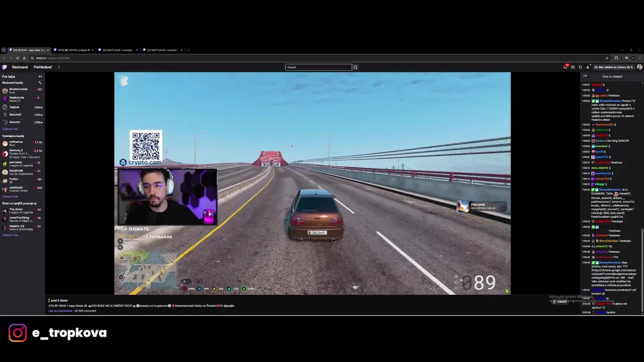Viewport: 644px width, 362px height.
Task: Show more live channels
Action: (10, 196)
